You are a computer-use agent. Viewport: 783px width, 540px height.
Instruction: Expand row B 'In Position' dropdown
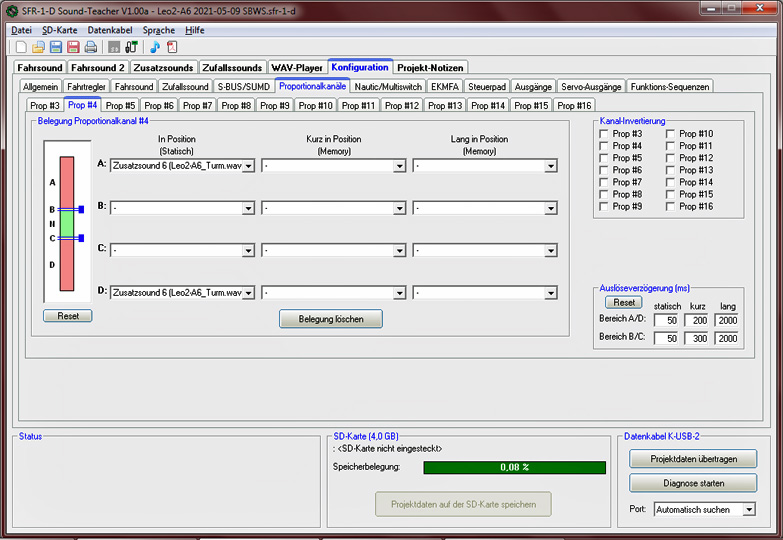click(248, 208)
